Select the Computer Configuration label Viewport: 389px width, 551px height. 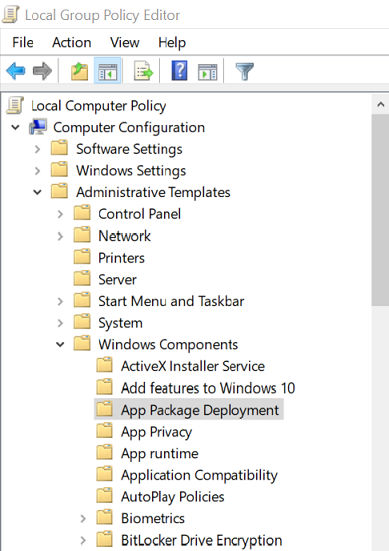[x=129, y=127]
